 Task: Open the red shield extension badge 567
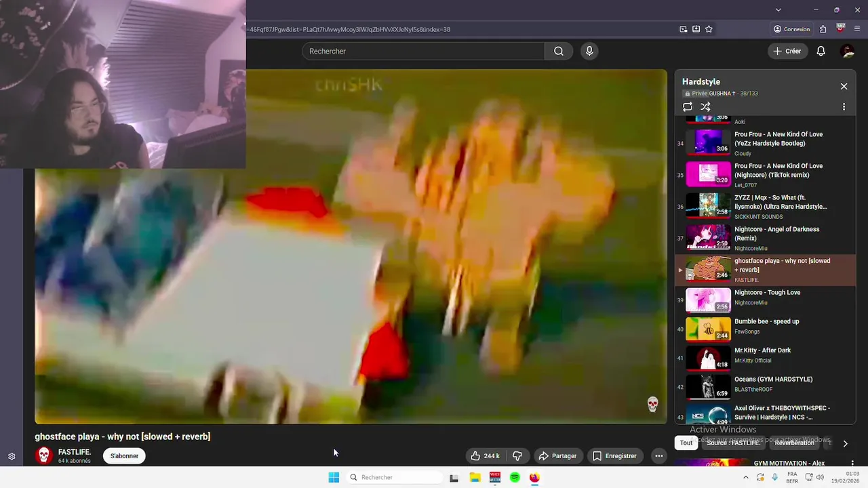[841, 28]
